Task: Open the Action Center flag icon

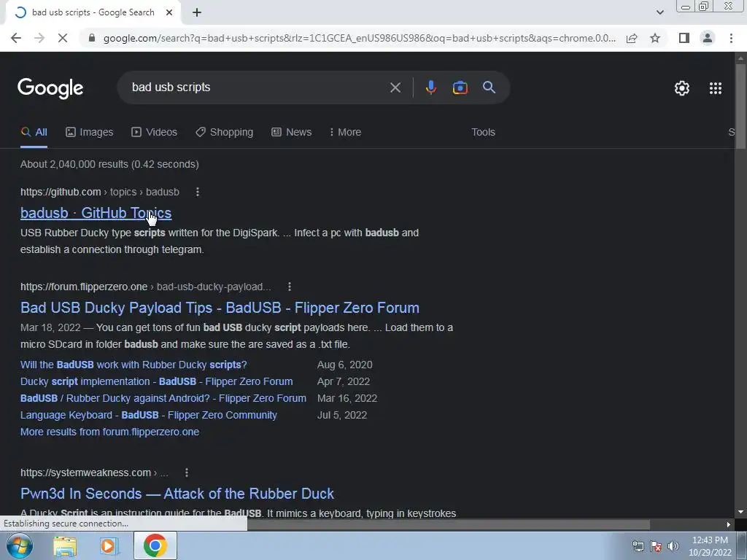Action: tap(656, 546)
